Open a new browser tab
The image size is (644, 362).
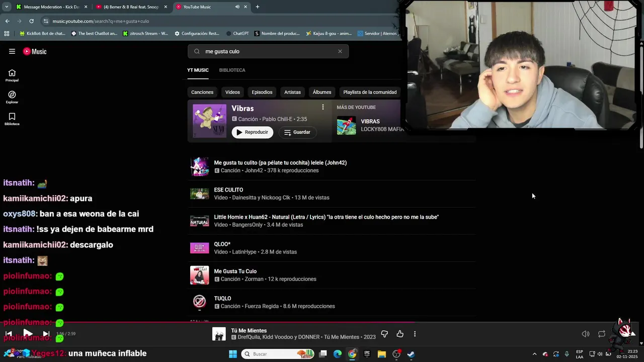point(258,7)
